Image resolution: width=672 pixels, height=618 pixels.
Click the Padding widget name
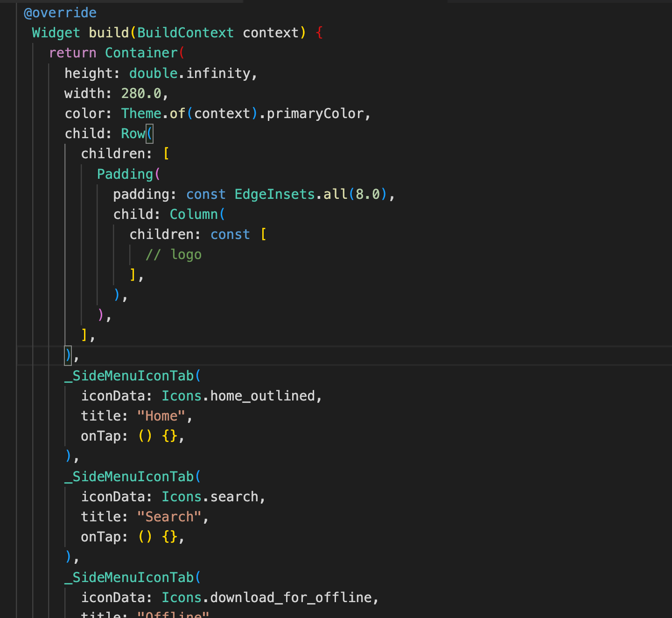click(125, 174)
